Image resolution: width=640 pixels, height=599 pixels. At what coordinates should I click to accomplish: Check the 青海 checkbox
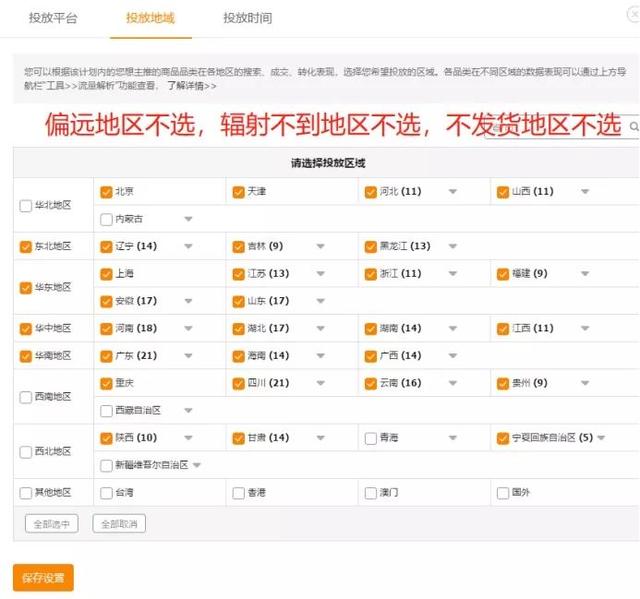pyautogui.click(x=371, y=438)
